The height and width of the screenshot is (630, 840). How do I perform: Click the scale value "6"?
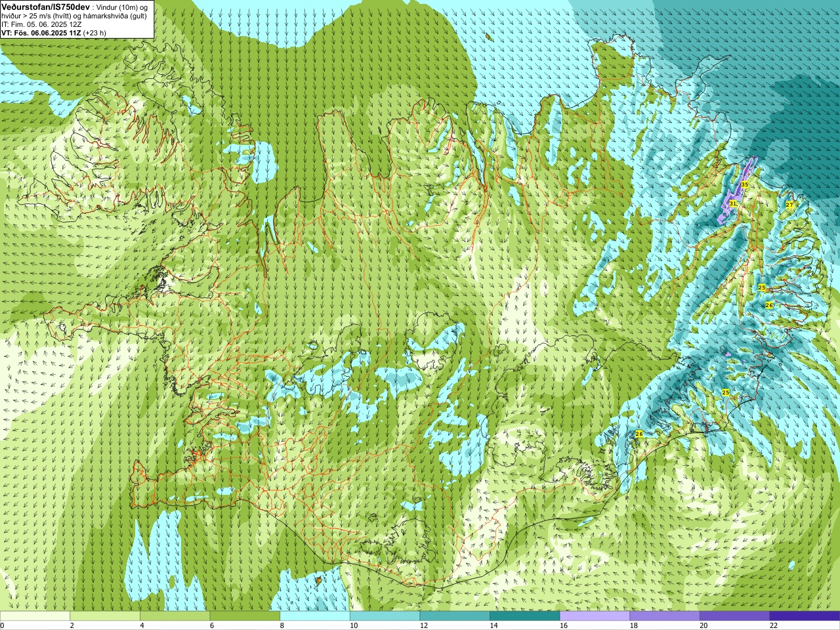point(212,626)
